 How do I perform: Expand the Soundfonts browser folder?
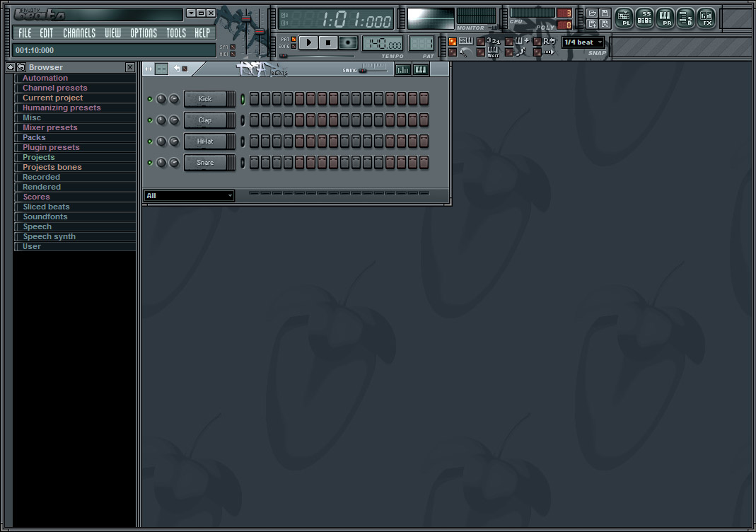pyautogui.click(x=75, y=216)
